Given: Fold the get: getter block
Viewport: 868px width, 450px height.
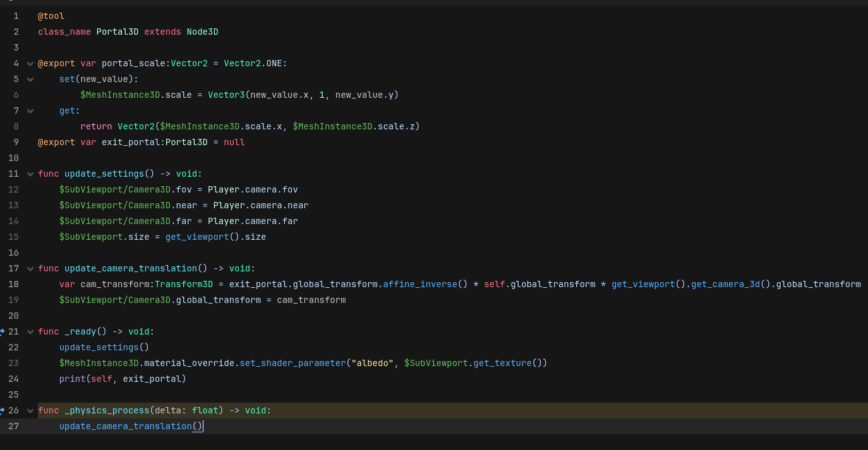Looking at the screenshot, I should 30,110.
